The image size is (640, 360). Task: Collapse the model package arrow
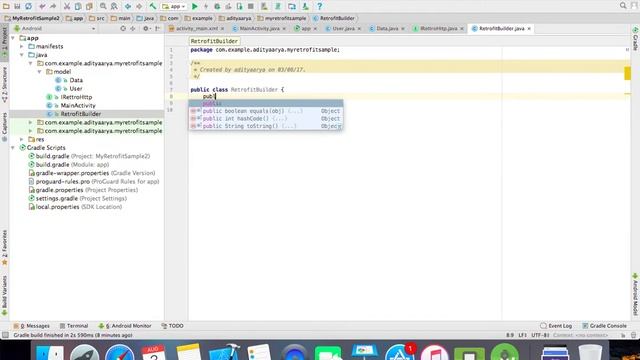[x=40, y=72]
